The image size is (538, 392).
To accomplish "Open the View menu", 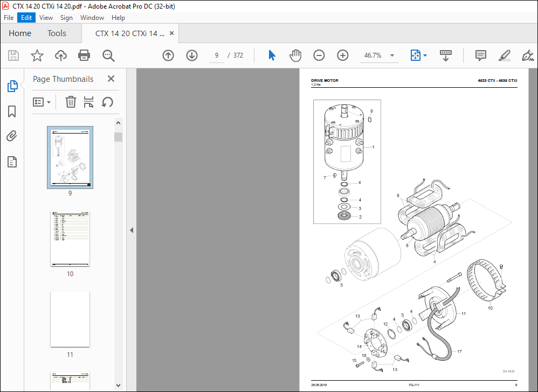I will (x=46, y=17).
